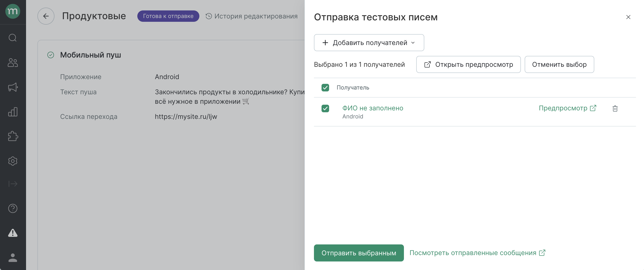Image resolution: width=644 pixels, height=270 pixels.
Task: Click the https://mysite.ru/ljw link text
Action: [186, 117]
